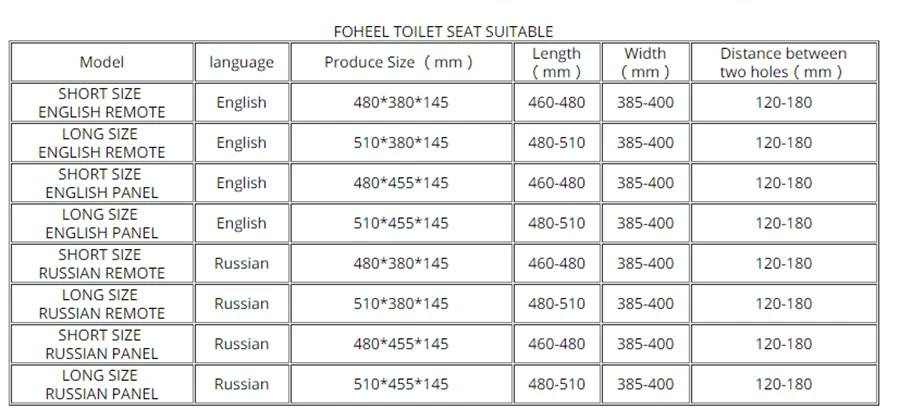The image size is (900, 409).
Task: Select the LONG SIZE ENGLISH REMOTE cell
Action: [x=102, y=143]
